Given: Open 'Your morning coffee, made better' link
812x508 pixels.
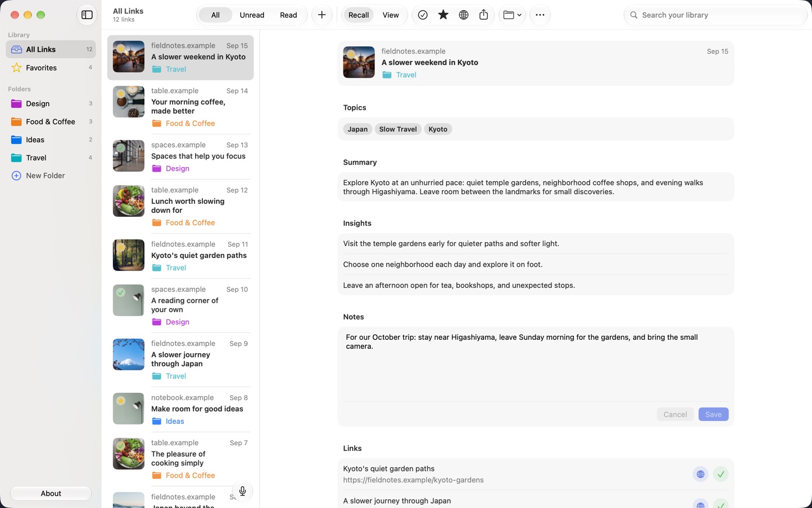Looking at the screenshot, I should coord(180,107).
